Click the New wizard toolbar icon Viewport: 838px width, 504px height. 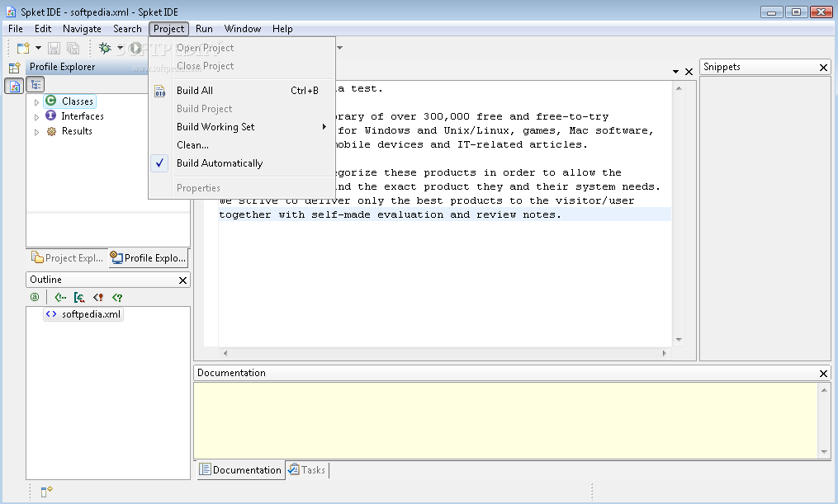pos(23,48)
